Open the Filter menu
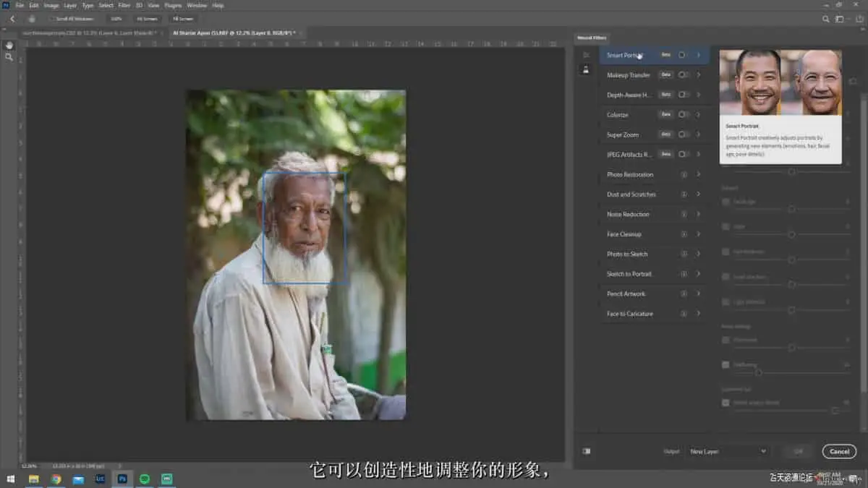This screenshot has width=868, height=488. [124, 5]
